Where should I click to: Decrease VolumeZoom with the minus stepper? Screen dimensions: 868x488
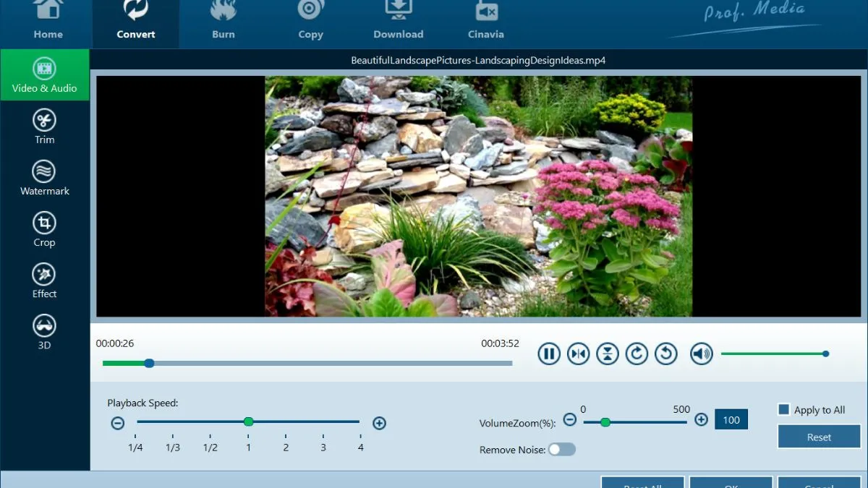(x=570, y=419)
